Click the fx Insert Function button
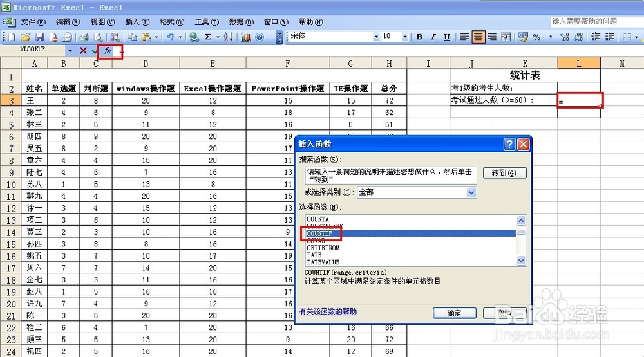644x357 pixels. click(108, 50)
